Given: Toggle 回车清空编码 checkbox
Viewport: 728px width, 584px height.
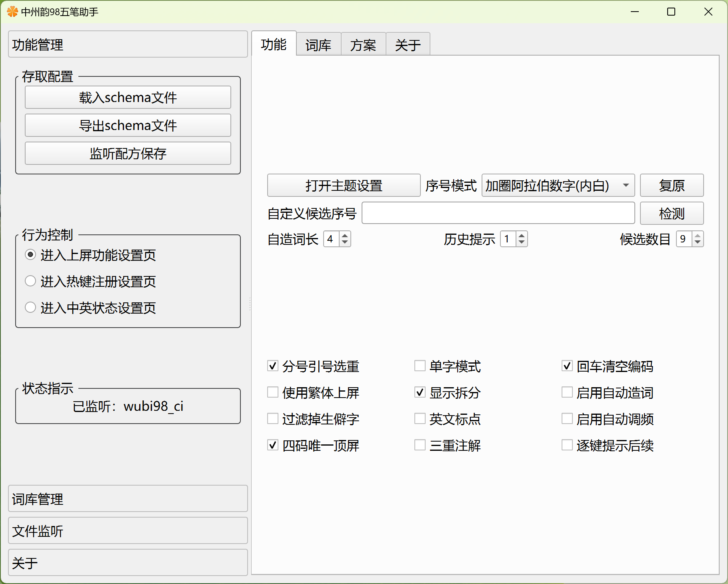Looking at the screenshot, I should coord(567,366).
